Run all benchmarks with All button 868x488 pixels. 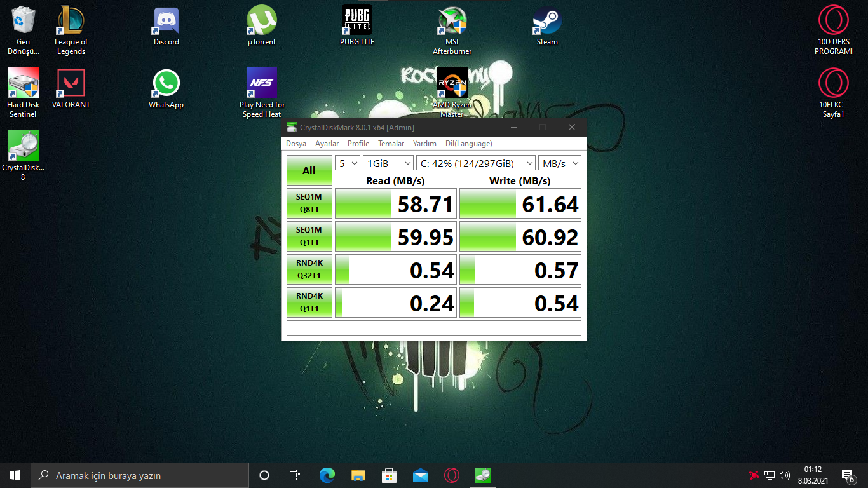pos(309,170)
